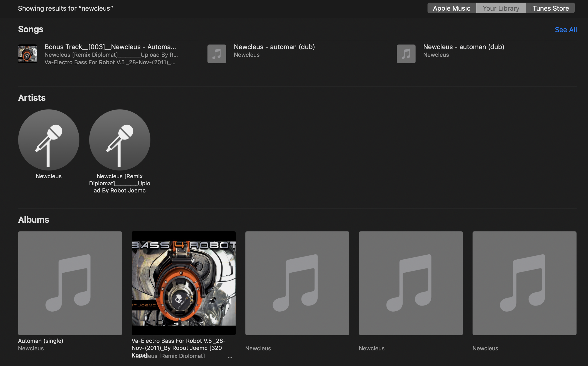The image size is (588, 366).
Task: Open the Newcleus artist microphone icon
Action: pyautogui.click(x=49, y=140)
